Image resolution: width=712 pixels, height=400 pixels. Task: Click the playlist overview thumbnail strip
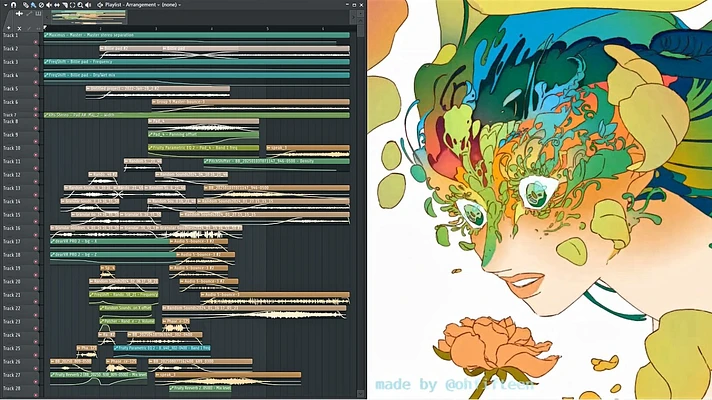coord(89,17)
